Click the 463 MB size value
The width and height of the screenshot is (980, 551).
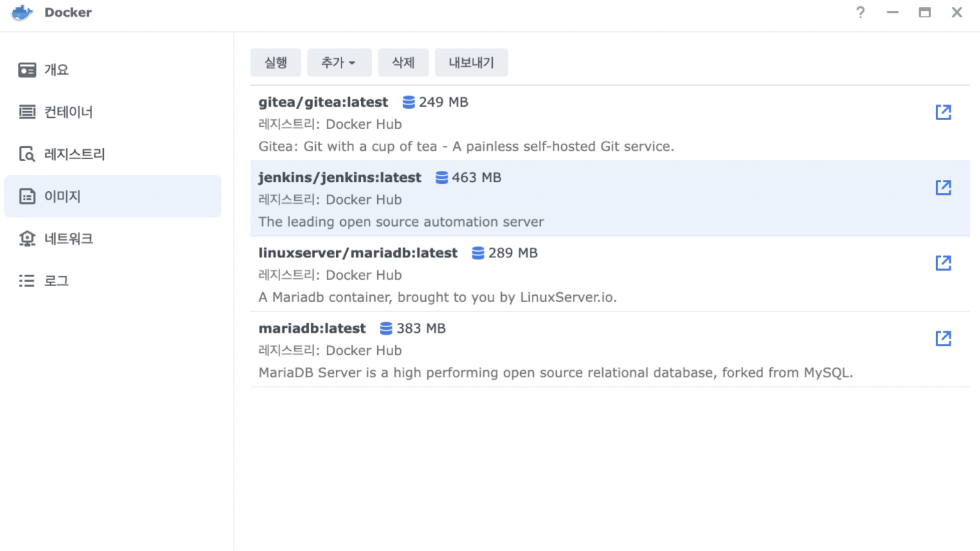477,178
